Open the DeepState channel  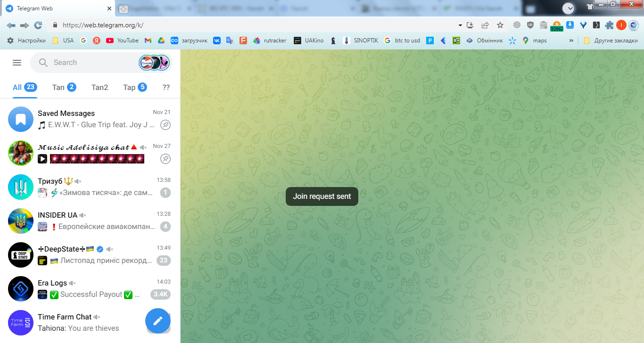[90, 255]
